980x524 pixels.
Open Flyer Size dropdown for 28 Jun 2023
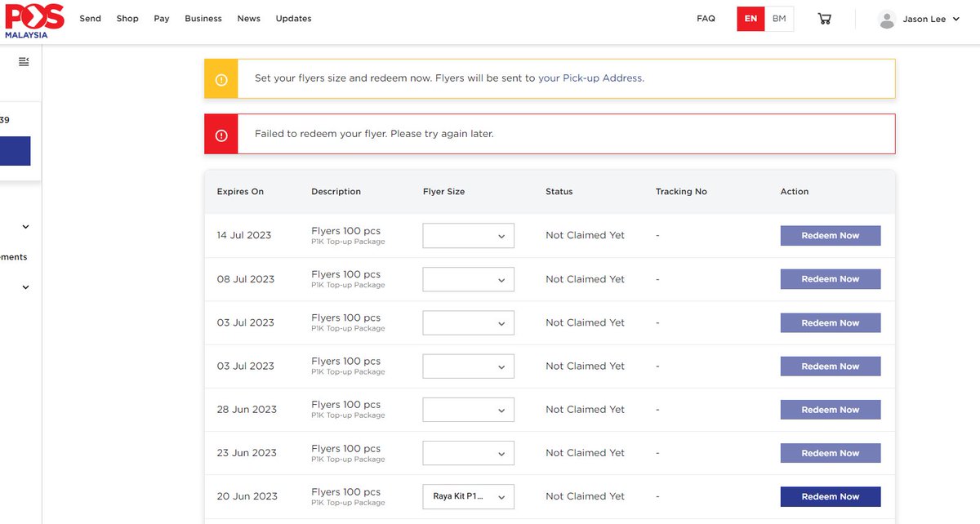[468, 410]
